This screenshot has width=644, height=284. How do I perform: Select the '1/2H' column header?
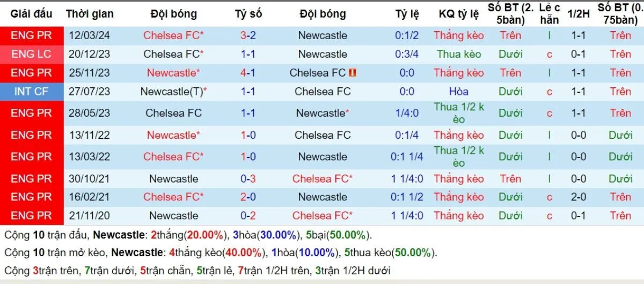(578, 14)
